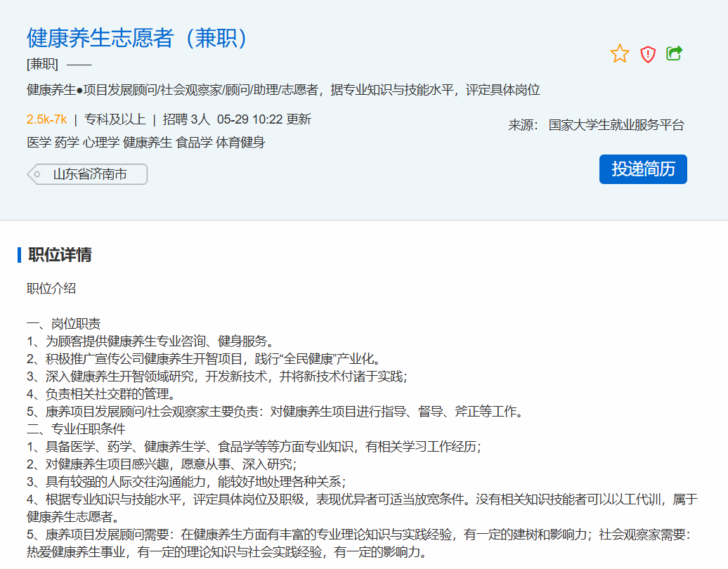This screenshot has width=728, height=569.
Task: Click the 投递简历 button
Action: (642, 169)
